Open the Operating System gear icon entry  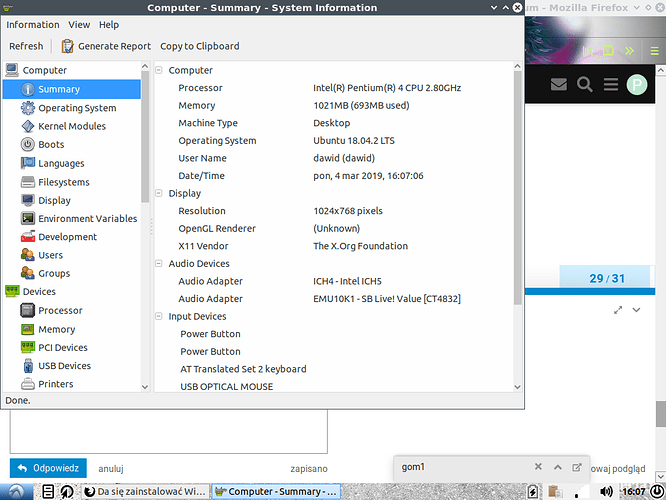[28, 108]
